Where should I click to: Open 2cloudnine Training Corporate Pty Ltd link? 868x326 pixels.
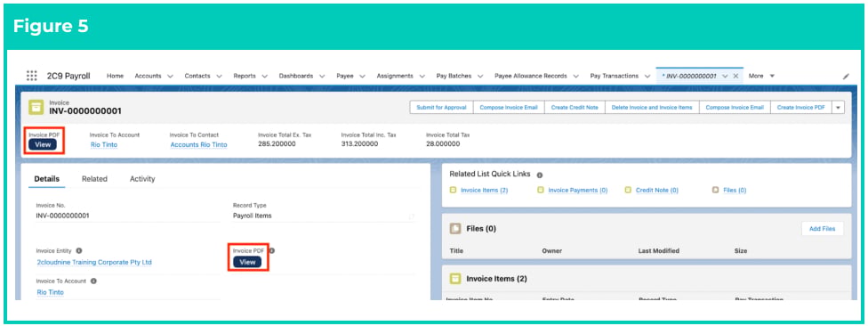94,262
